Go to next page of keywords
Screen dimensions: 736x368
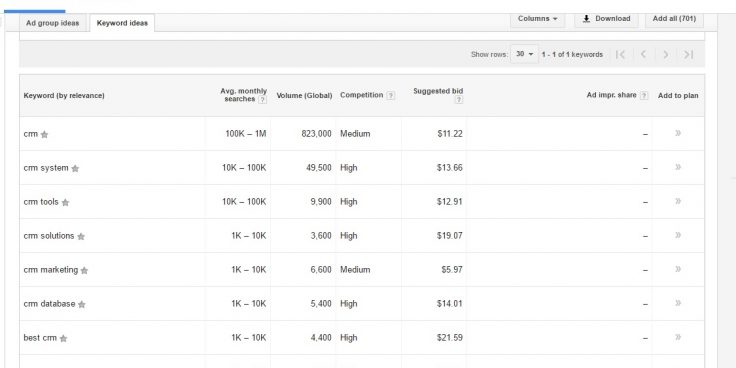(x=666, y=54)
